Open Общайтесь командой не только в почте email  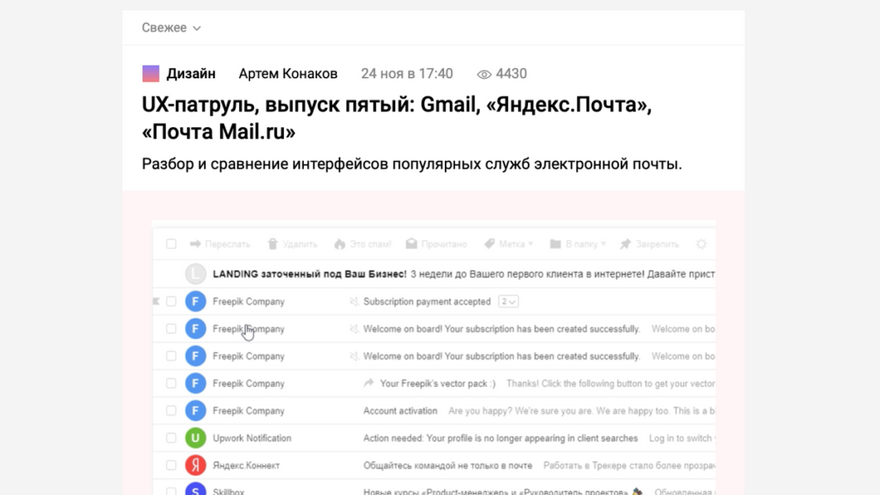tap(448, 465)
